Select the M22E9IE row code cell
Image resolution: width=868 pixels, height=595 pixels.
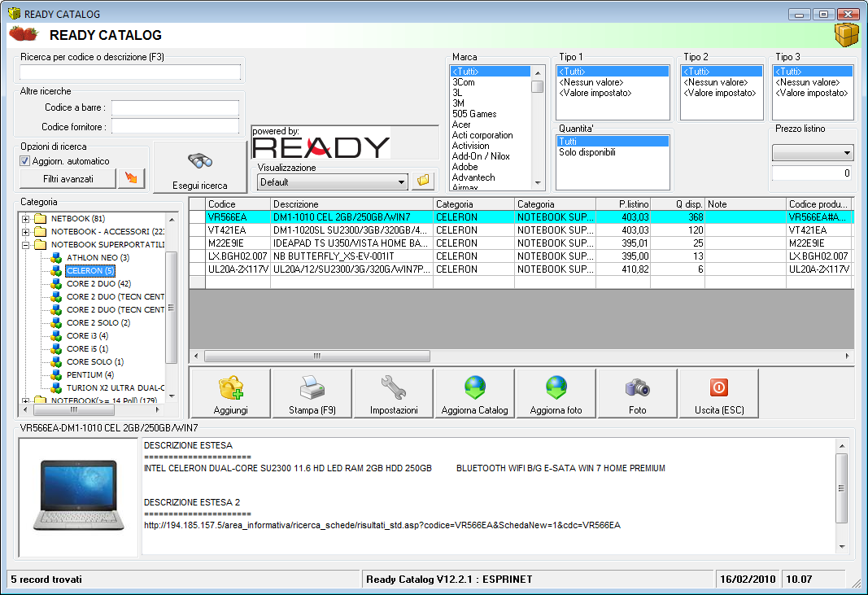coord(238,243)
